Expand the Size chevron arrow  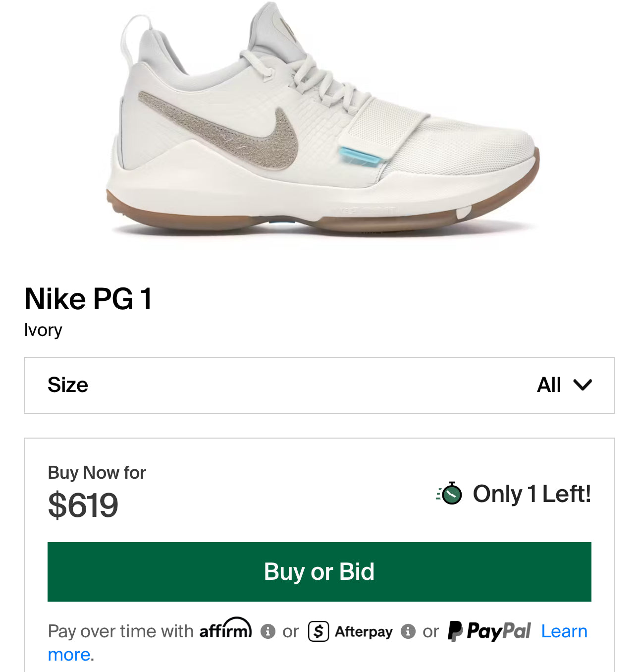coord(583,385)
